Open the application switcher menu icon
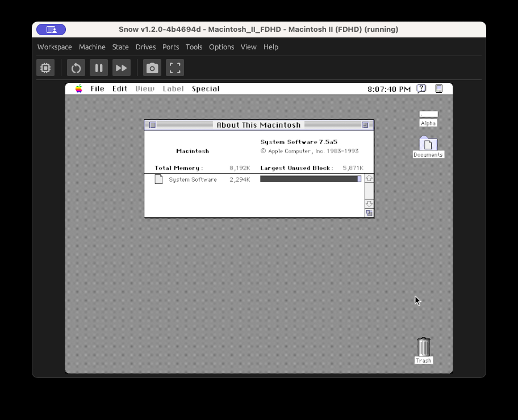The width and height of the screenshot is (518, 420). pos(438,89)
